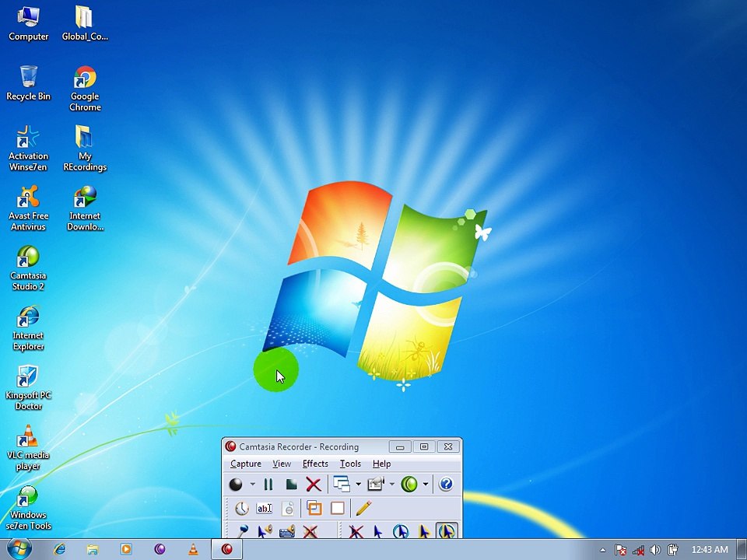Expand the camcorder output dropdown arrow
Viewport: 747px width, 560px height.
click(391, 485)
